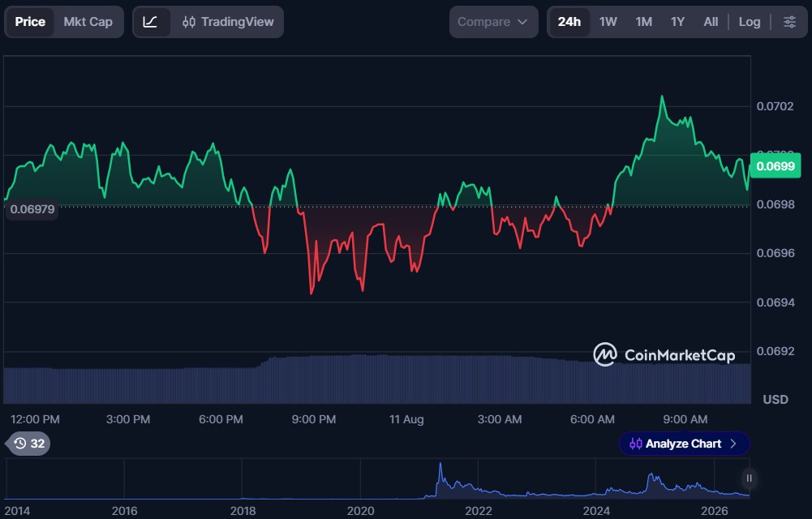
Task: Select the All time range
Action: [711, 22]
